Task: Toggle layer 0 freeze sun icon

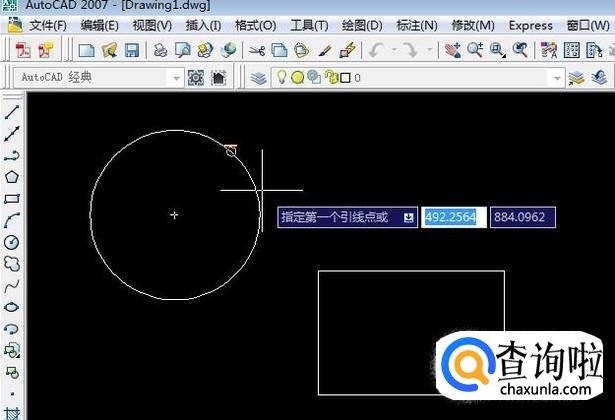Action: pyautogui.click(x=298, y=77)
